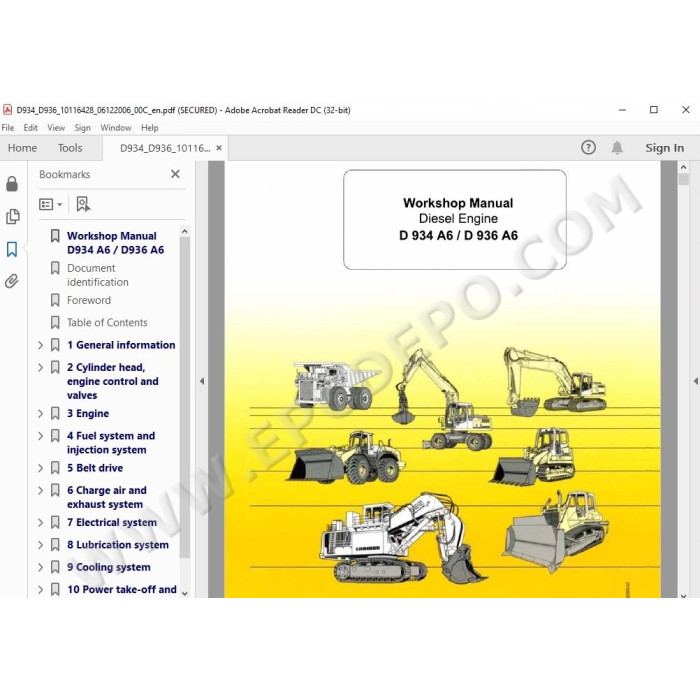Expand 6 Charge air and exhaust system
This screenshot has height=700, width=700.
40,491
